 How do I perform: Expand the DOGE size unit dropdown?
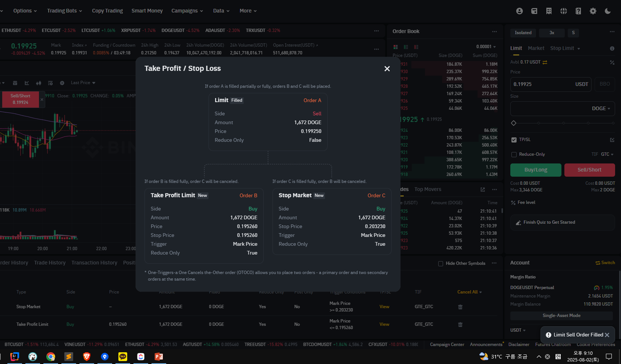[x=601, y=109]
